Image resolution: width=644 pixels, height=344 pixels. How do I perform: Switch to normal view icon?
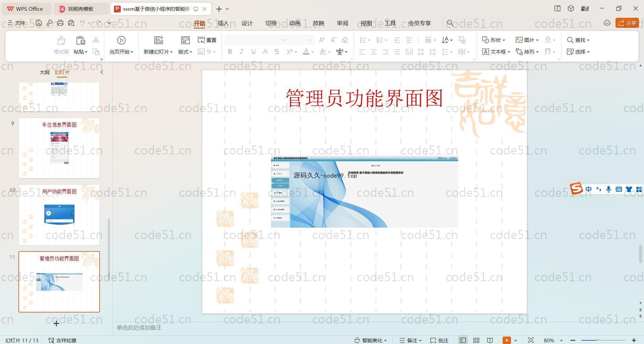[463, 340]
